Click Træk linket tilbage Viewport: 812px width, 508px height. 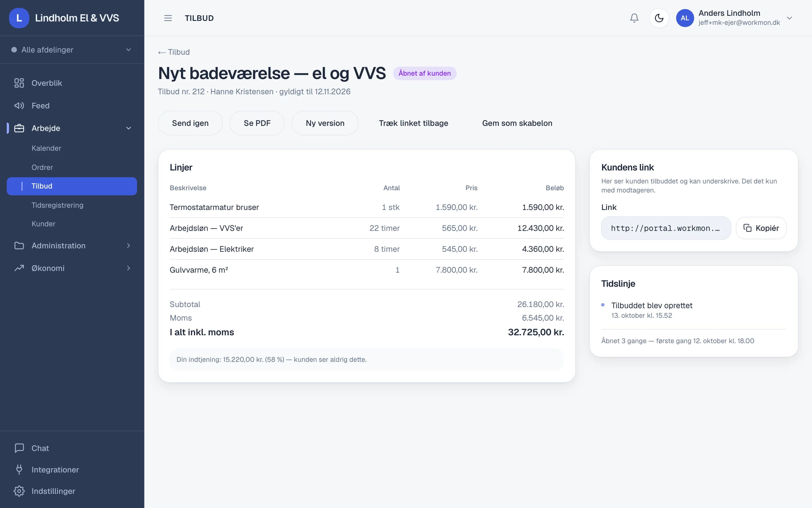pyautogui.click(x=413, y=123)
